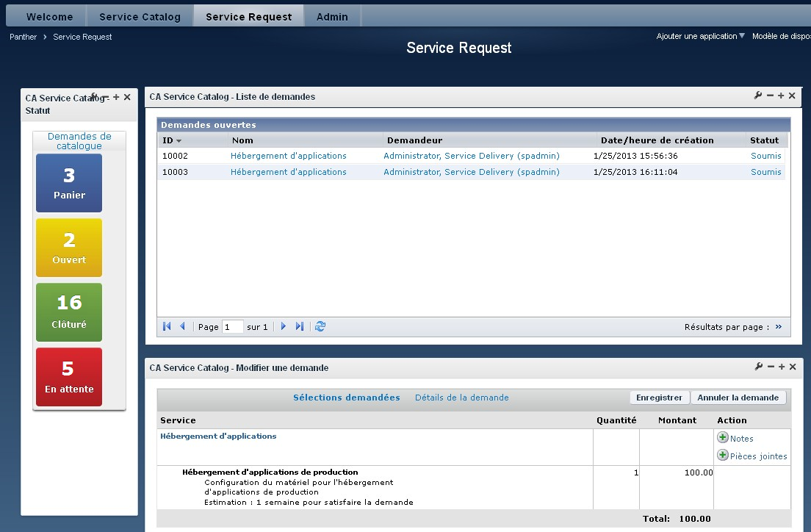Click Administrator requester link in row 10003
811x532 pixels.
coord(471,172)
